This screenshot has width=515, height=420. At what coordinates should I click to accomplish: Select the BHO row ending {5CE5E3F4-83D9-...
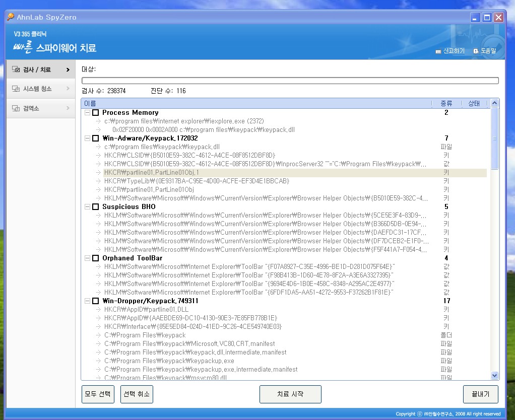(x=295, y=215)
